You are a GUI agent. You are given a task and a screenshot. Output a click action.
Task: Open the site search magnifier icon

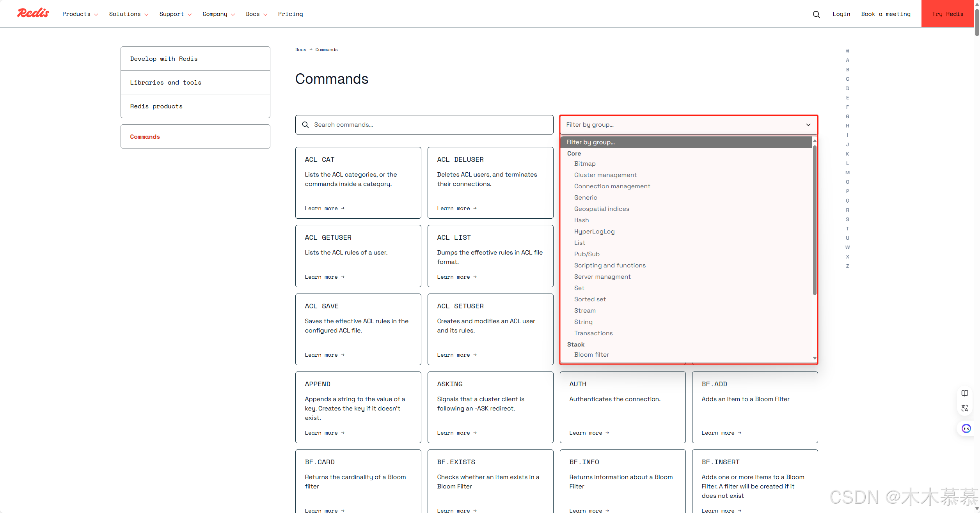click(816, 14)
